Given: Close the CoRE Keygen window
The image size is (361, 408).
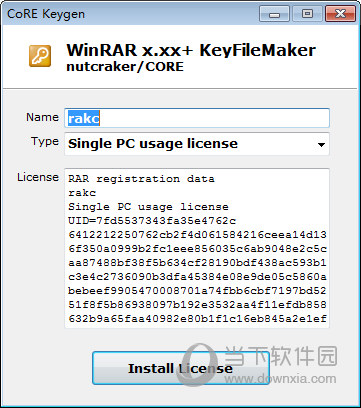Looking at the screenshot, I should (x=340, y=14).
